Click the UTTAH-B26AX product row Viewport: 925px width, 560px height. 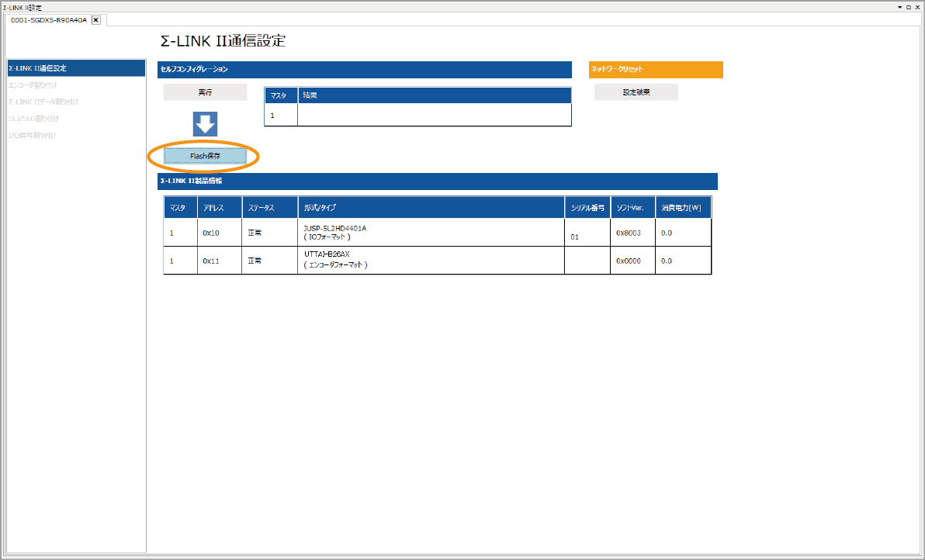tap(431, 261)
